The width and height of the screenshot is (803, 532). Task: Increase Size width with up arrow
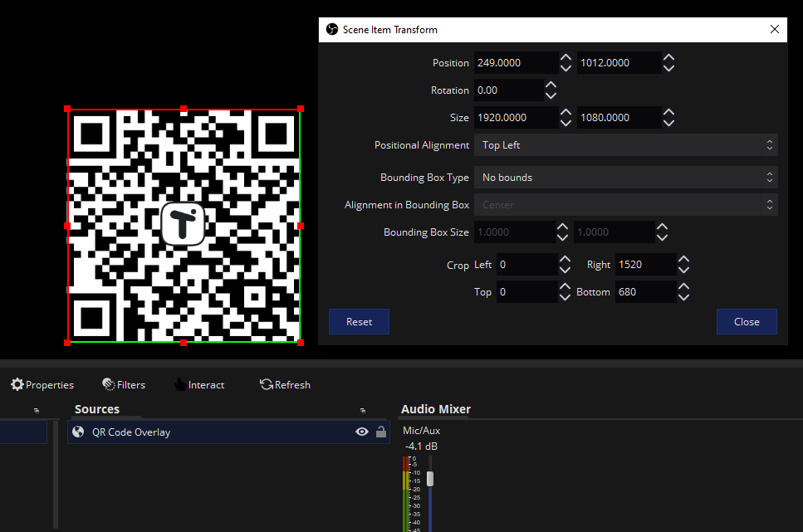point(566,112)
